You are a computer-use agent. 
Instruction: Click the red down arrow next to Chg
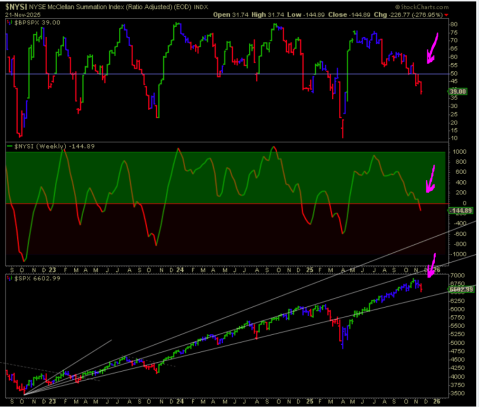(x=446, y=15)
